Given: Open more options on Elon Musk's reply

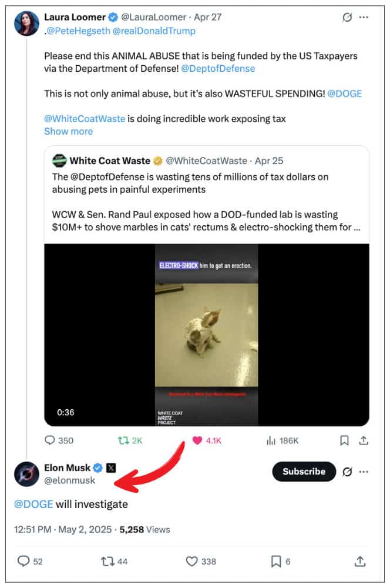Looking at the screenshot, I should (x=364, y=472).
